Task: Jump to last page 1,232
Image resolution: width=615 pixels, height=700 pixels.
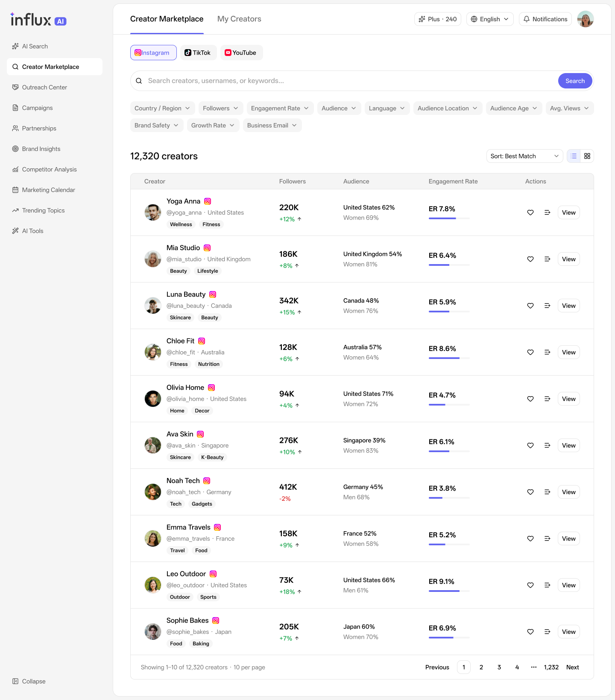Action: tap(551, 667)
